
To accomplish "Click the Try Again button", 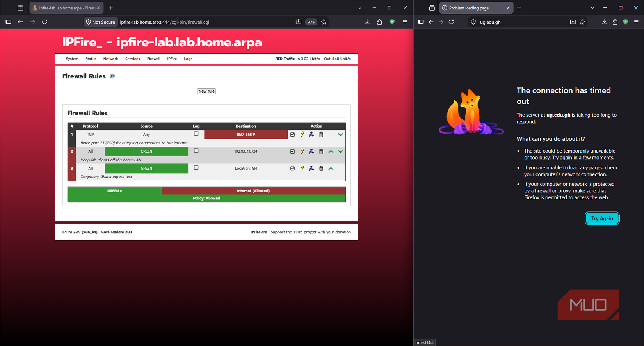I will 602,218.
